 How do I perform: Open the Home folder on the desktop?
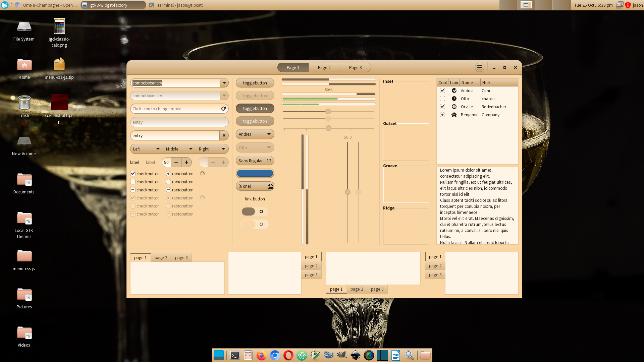point(24,68)
